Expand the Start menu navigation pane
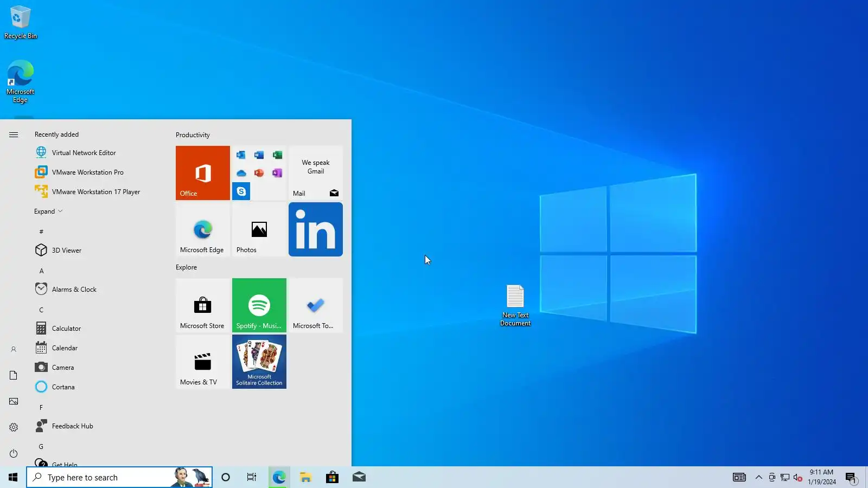Screen dimensions: 868x488 tap(14, 134)
